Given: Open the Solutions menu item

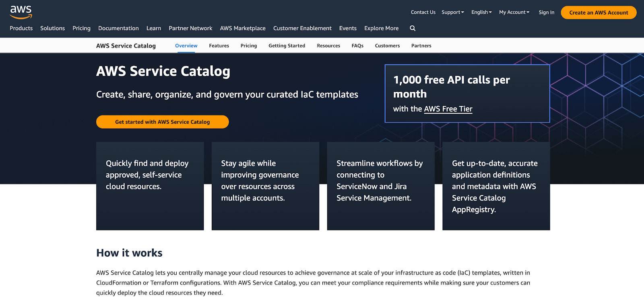Looking at the screenshot, I should point(52,28).
